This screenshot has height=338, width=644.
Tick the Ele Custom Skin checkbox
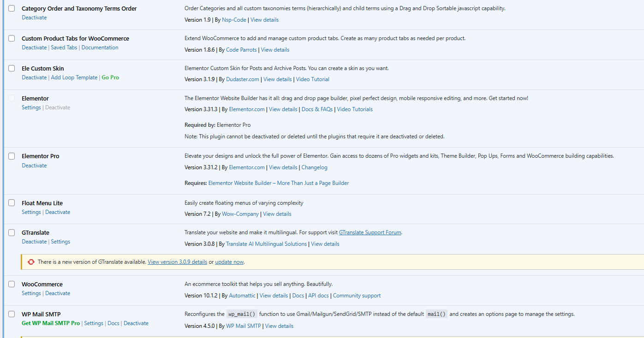click(x=12, y=69)
